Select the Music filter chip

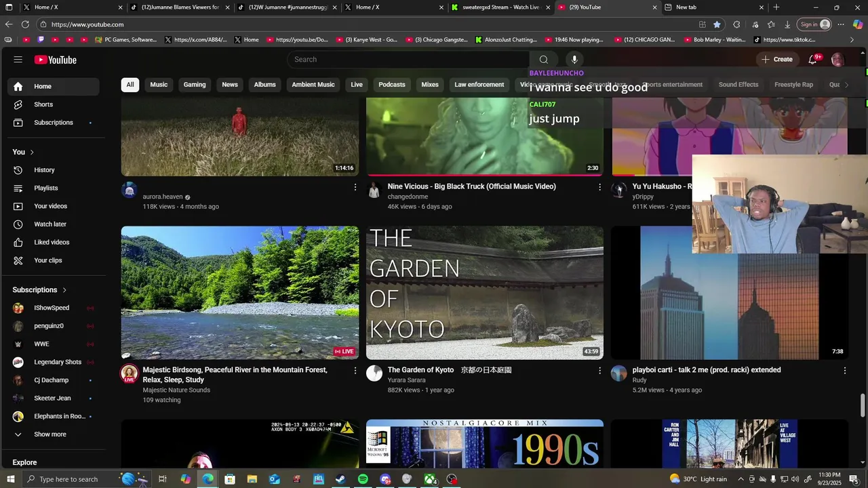(159, 85)
